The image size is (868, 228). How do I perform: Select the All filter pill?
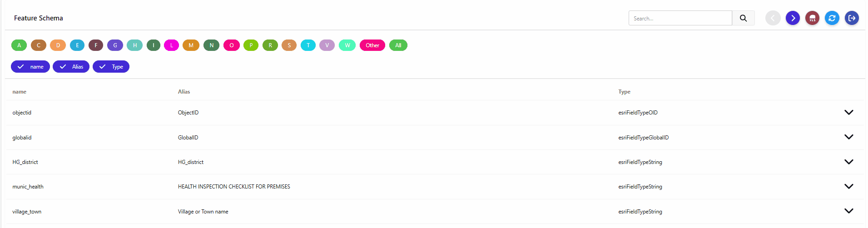coord(398,45)
